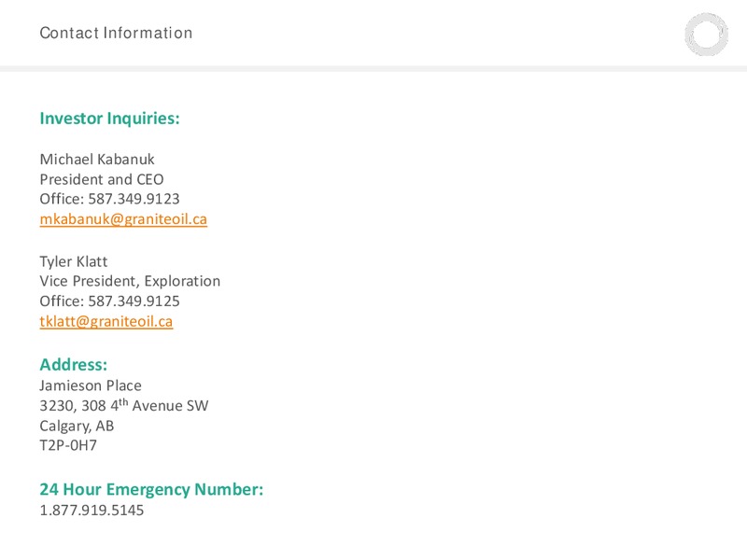Click Vice President, Exploration text
This screenshot has width=747, height=560.
click(130, 281)
